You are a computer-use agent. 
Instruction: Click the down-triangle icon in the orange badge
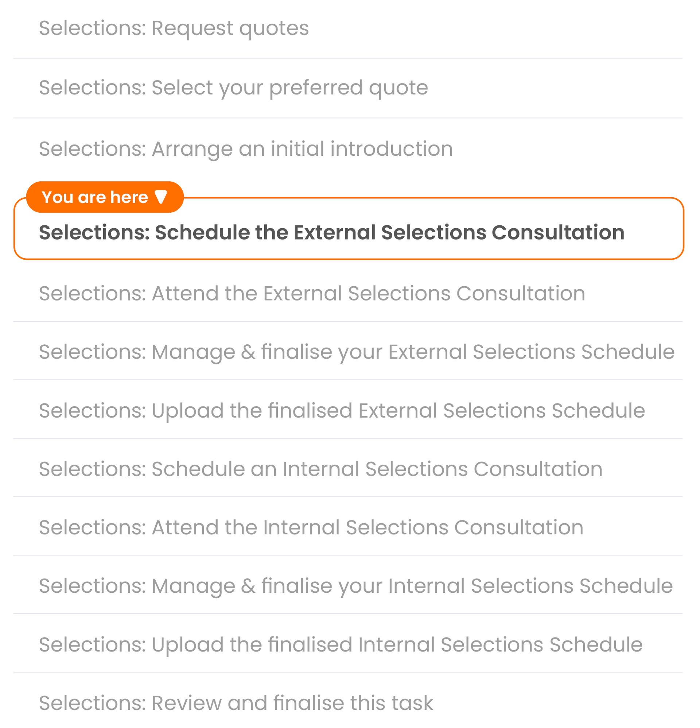161,197
